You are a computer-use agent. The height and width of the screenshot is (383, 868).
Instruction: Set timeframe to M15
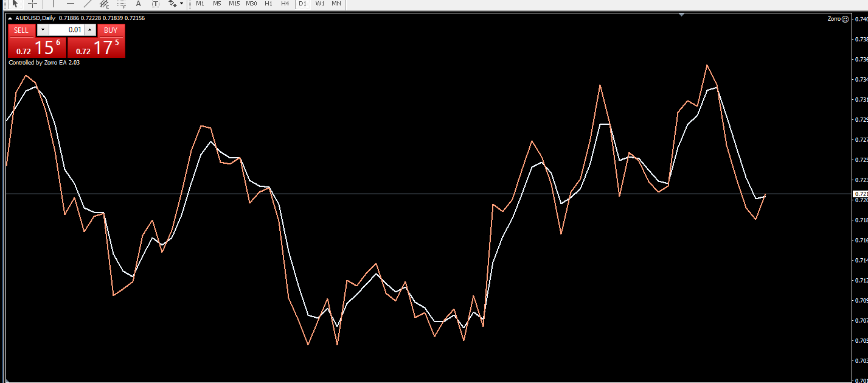coord(234,4)
